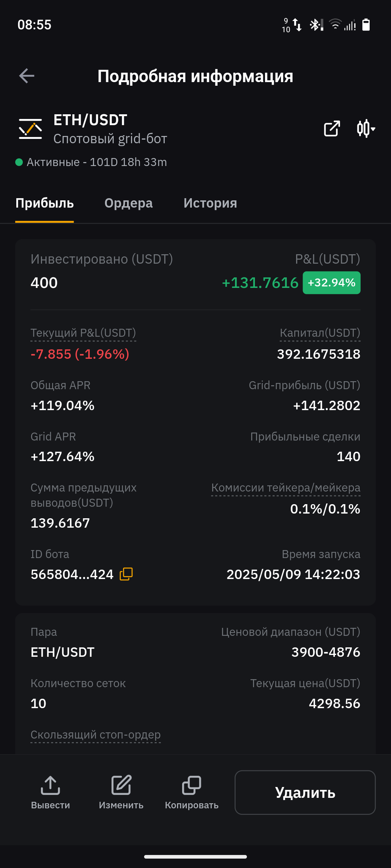Tap the battery icon in status bar

point(366,25)
